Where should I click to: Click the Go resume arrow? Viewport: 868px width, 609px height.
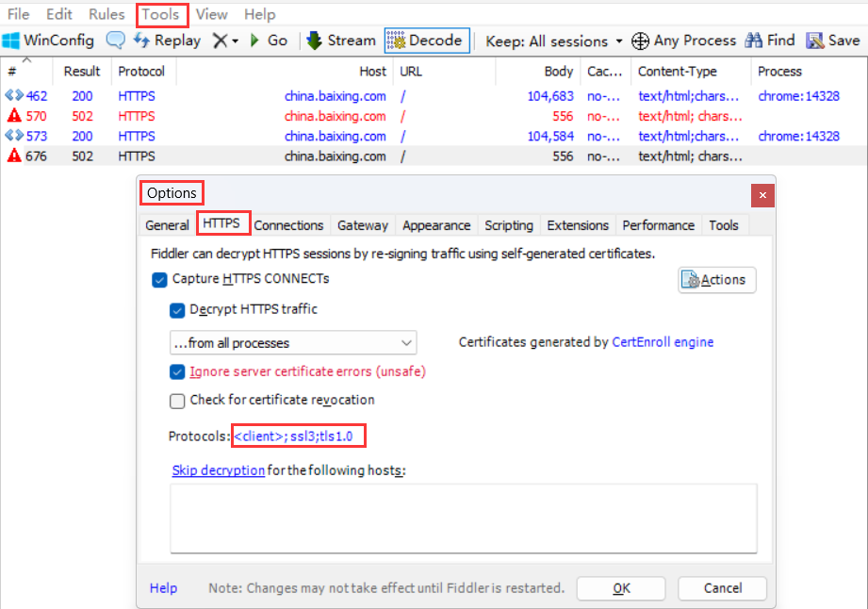pos(268,41)
